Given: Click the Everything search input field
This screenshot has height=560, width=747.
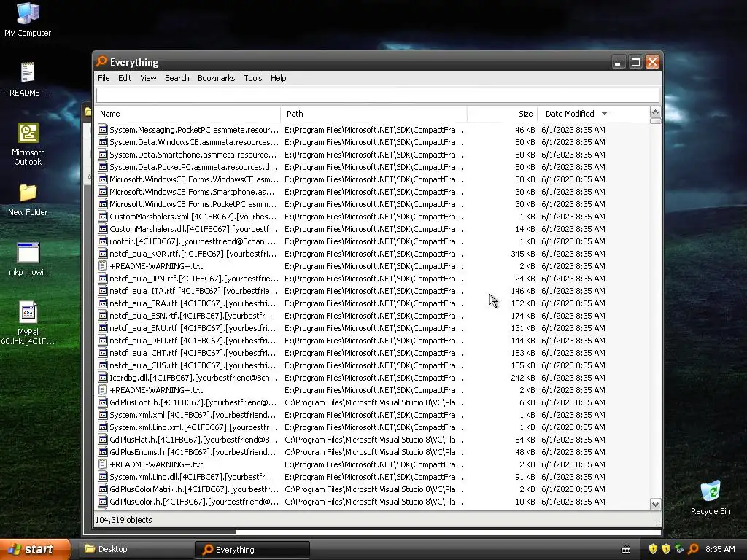Looking at the screenshot, I should point(378,95).
